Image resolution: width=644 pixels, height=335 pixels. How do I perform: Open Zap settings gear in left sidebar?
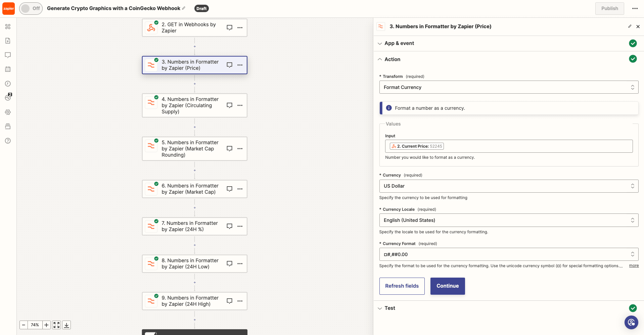tap(8, 112)
